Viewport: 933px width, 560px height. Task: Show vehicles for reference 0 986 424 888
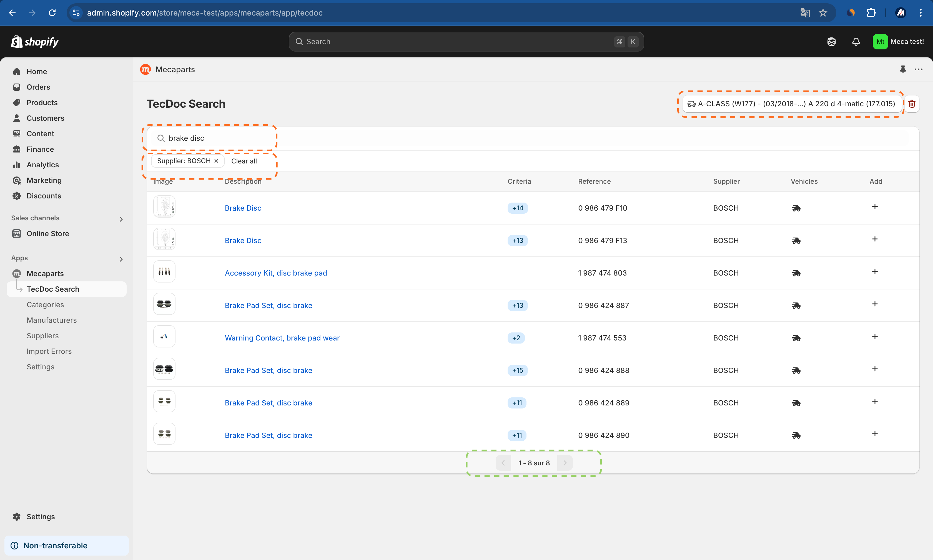click(x=796, y=370)
